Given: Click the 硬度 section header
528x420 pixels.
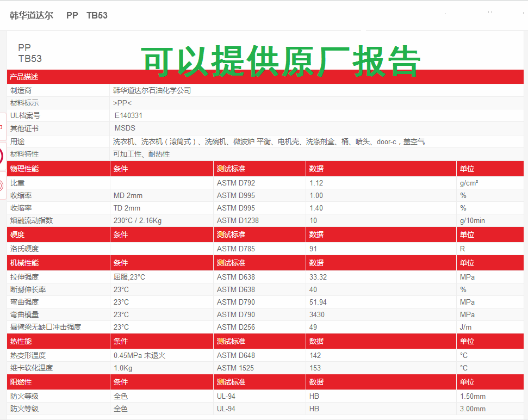Looking at the screenshot, I should 17,234.
